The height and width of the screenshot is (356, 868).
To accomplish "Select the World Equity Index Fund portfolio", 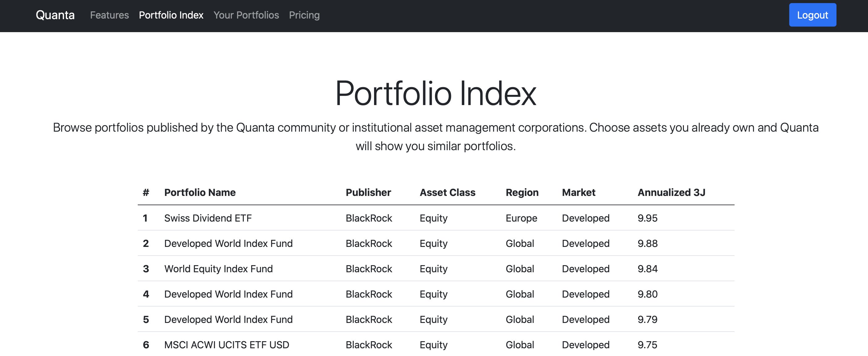I will 218,268.
